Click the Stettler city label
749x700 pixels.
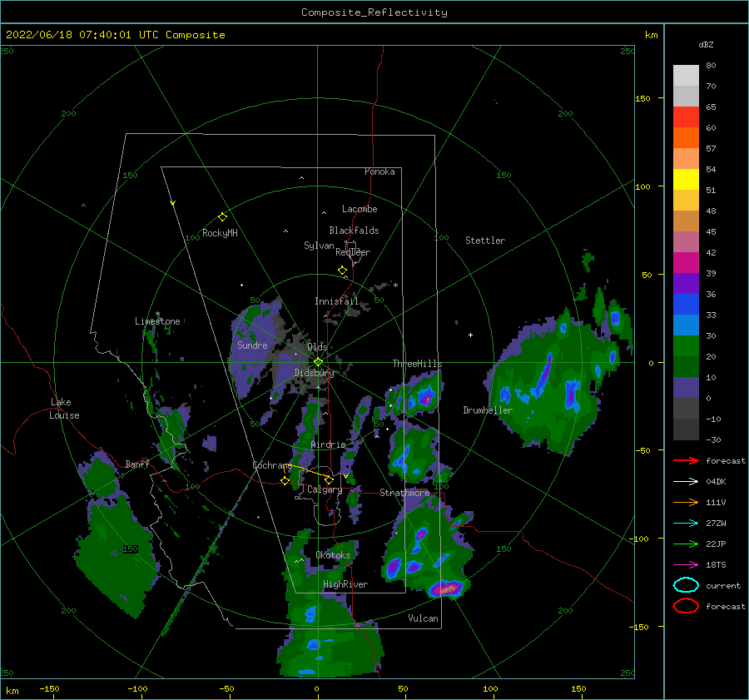(x=485, y=241)
